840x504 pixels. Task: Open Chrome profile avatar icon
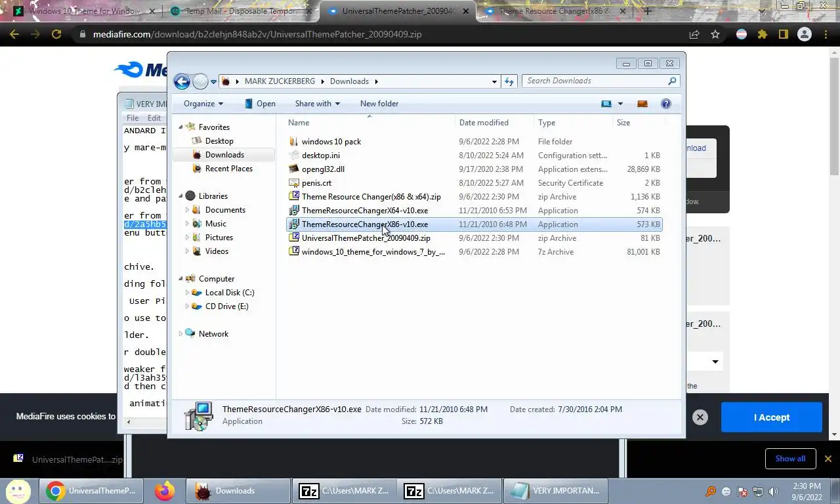(805, 34)
